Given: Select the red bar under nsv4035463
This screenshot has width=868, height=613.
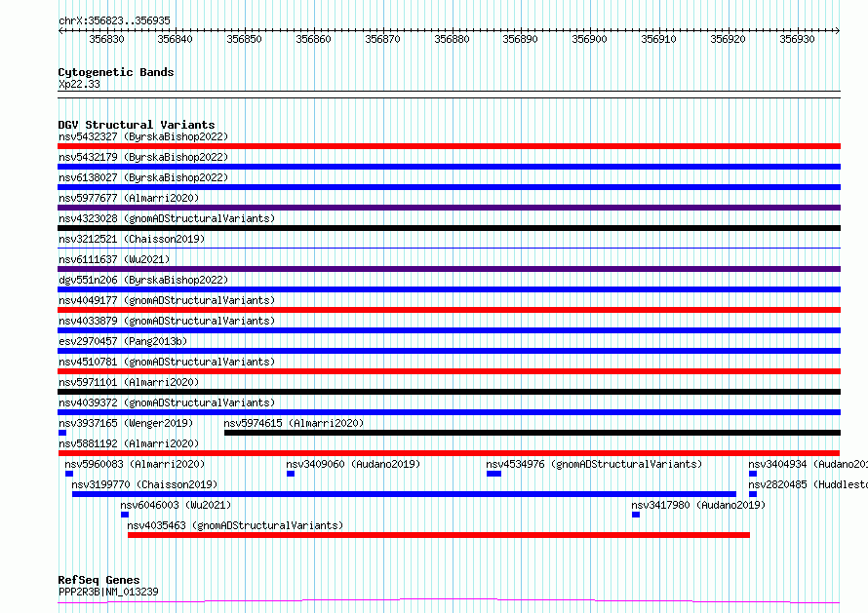Looking at the screenshot, I should [x=439, y=535].
